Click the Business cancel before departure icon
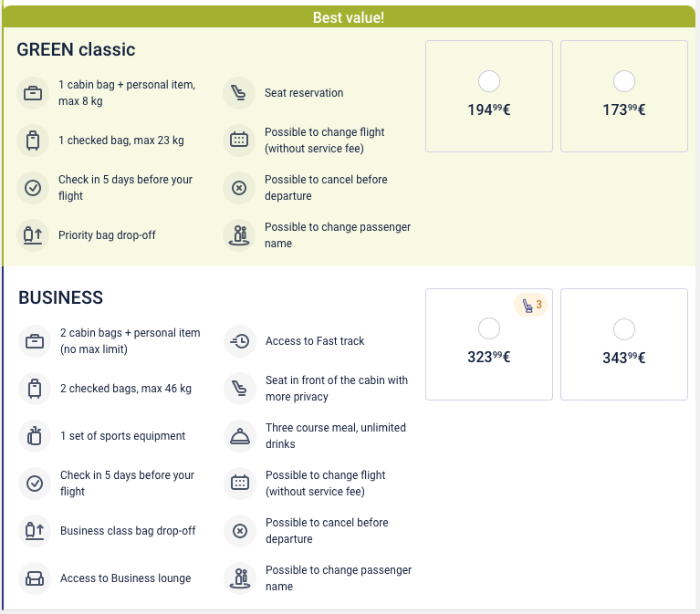 pyautogui.click(x=240, y=531)
